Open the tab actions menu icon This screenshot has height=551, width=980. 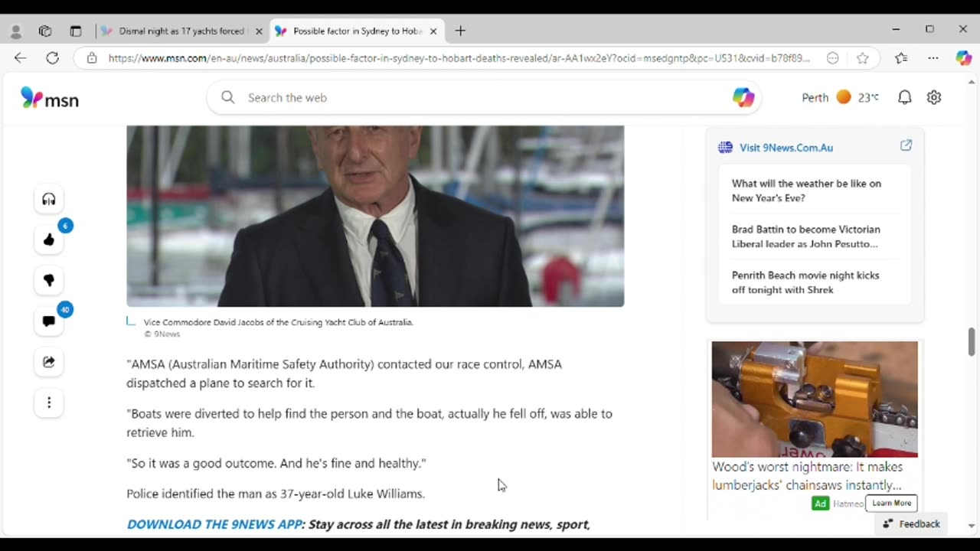coord(75,31)
